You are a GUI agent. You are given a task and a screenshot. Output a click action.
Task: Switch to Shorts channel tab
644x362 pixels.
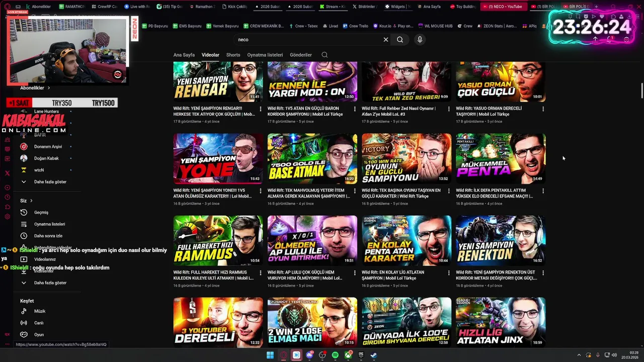[233, 55]
